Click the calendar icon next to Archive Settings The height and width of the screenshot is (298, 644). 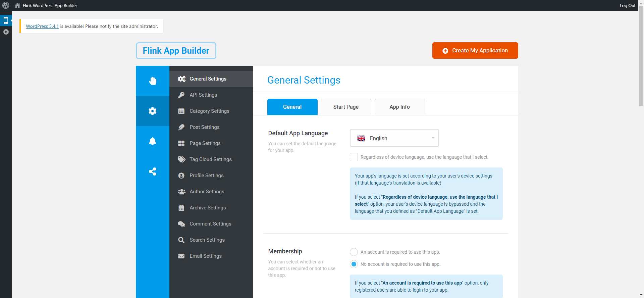(181, 208)
